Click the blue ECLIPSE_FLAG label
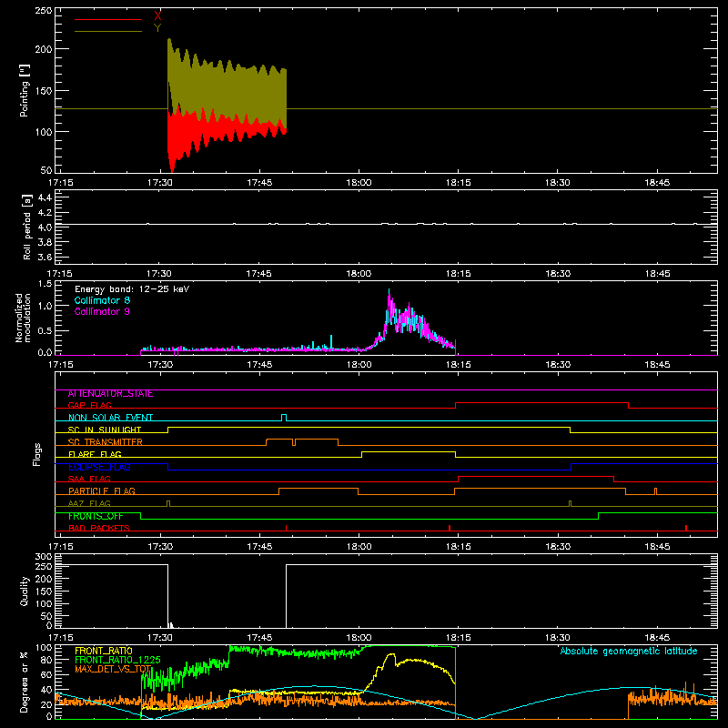 coord(99,467)
